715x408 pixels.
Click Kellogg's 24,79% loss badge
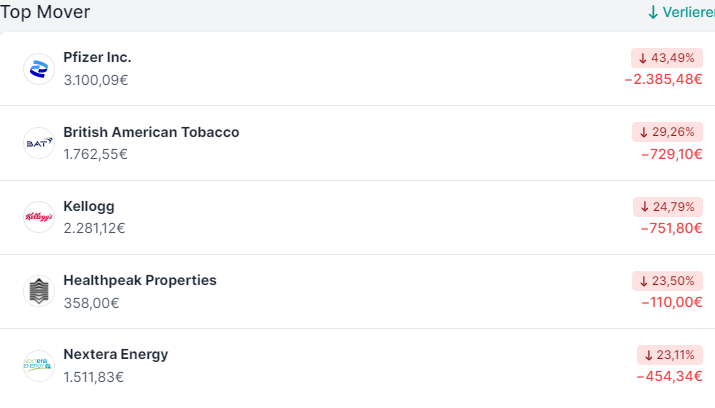[667, 207]
